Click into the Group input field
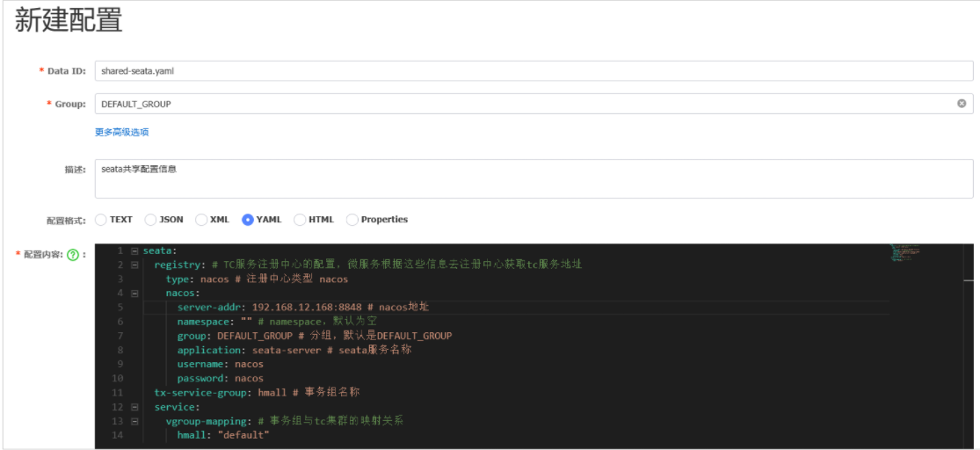The height and width of the screenshot is (450, 980). tap(534, 104)
